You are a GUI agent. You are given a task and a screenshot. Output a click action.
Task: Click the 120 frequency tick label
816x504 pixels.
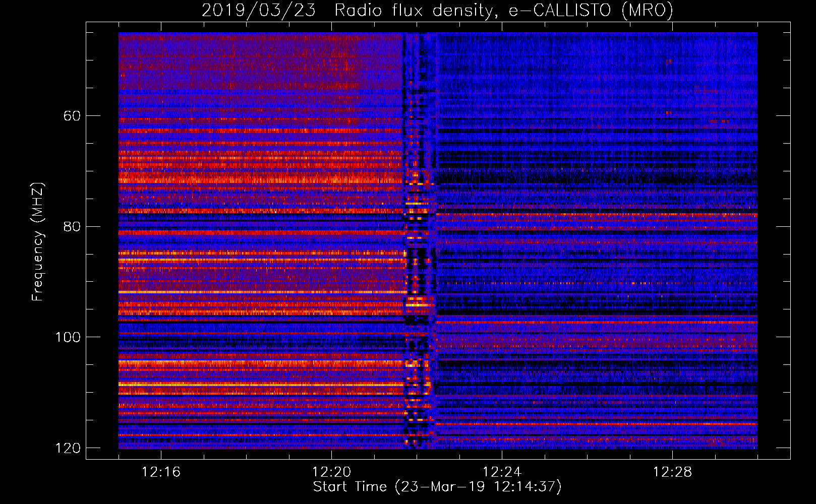[x=68, y=448]
